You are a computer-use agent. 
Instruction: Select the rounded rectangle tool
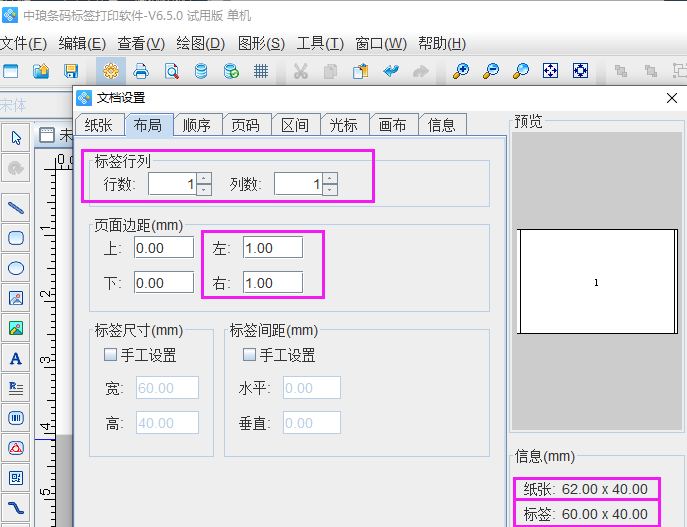(16, 238)
